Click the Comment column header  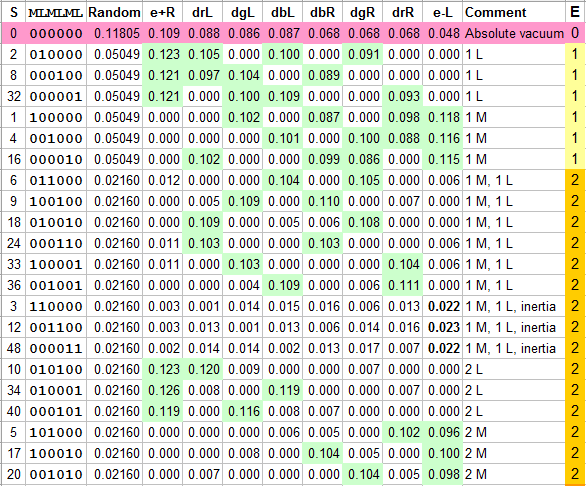[514, 12]
